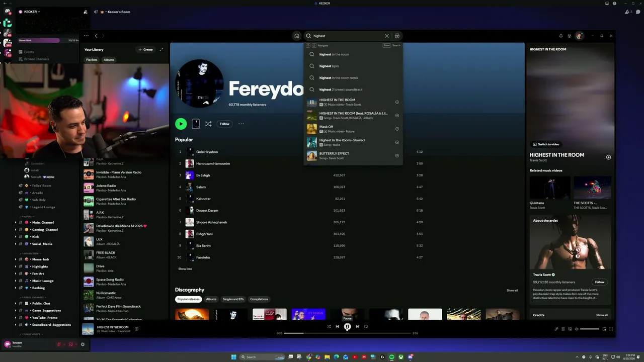Open BUTTERFLY EFFECT song result
Image resolution: width=644 pixels, height=362 pixels.
tap(353, 156)
